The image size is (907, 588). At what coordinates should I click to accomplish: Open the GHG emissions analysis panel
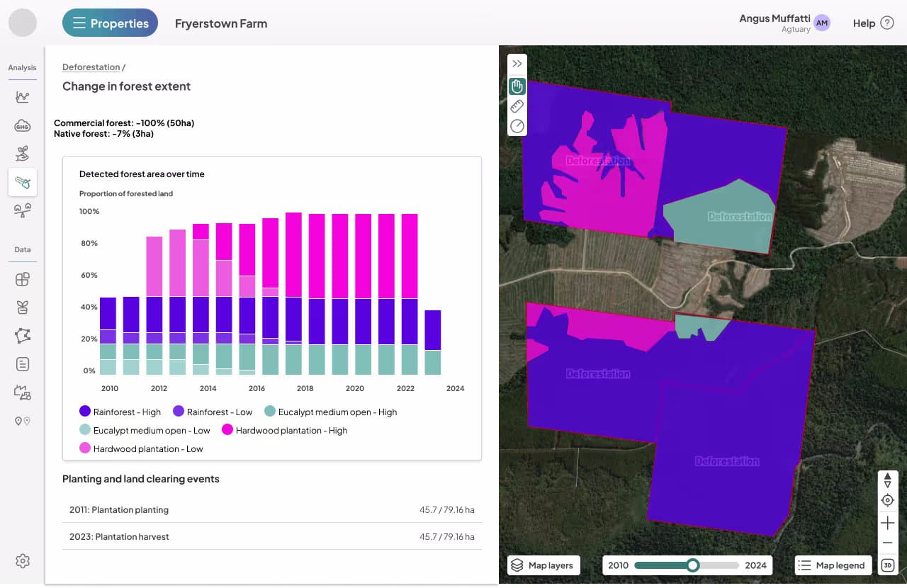(22, 125)
